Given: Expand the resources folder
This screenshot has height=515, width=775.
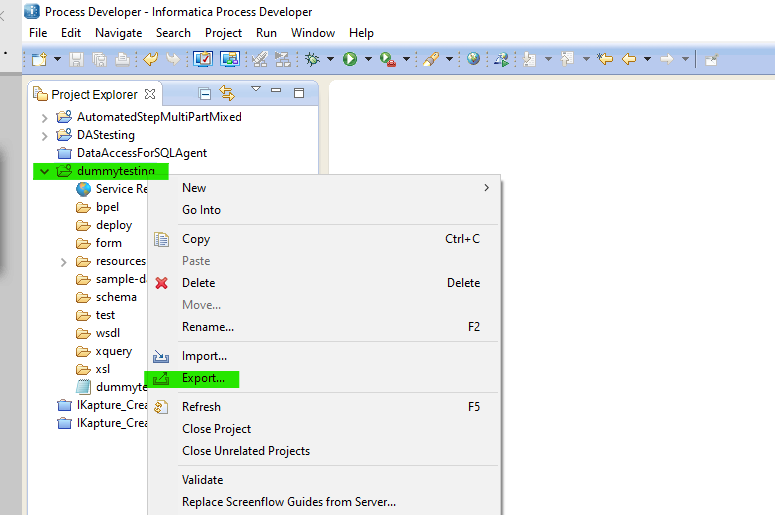Looking at the screenshot, I should 63,262.
